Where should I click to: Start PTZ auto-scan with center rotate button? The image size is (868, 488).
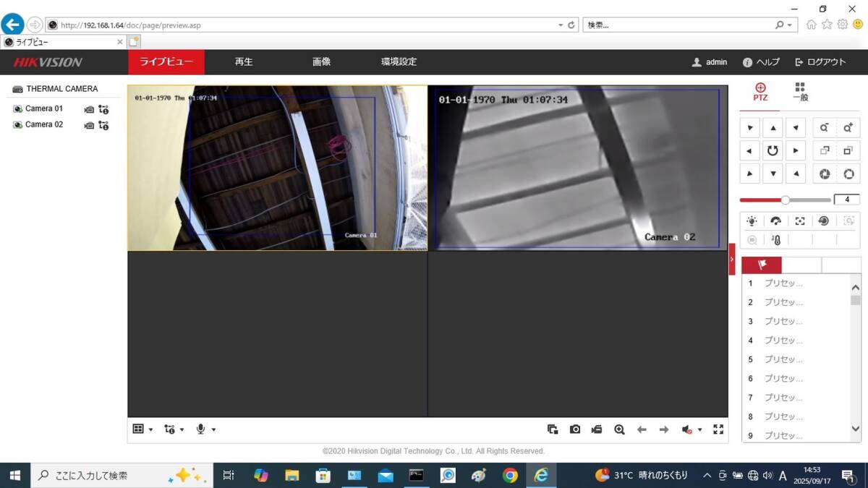click(773, 151)
